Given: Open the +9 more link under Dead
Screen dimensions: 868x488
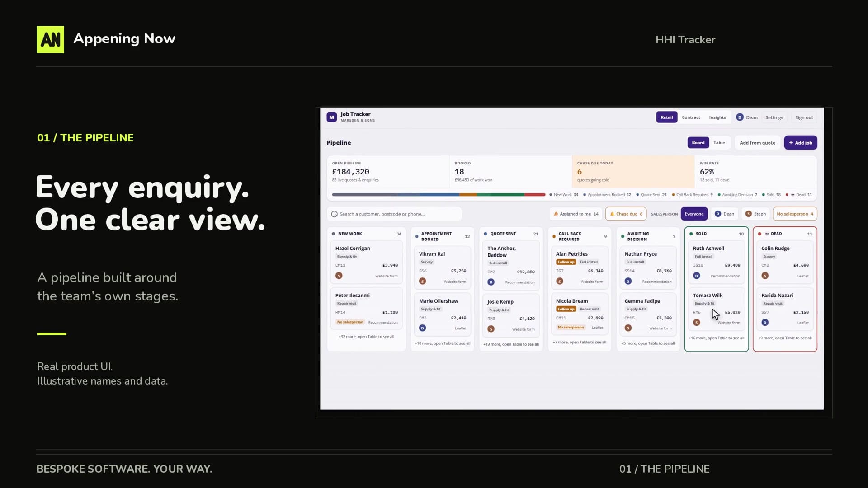Looking at the screenshot, I should 785,338.
